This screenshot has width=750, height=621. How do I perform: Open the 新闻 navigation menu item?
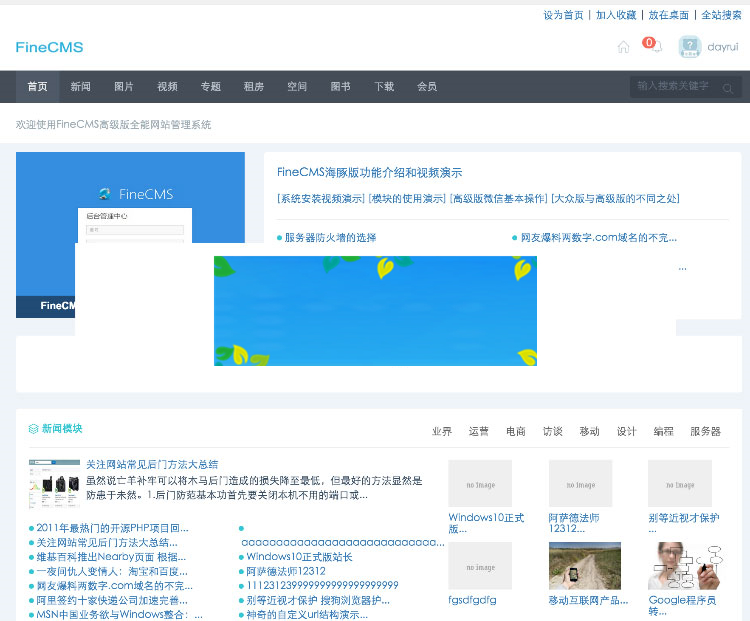click(x=80, y=87)
